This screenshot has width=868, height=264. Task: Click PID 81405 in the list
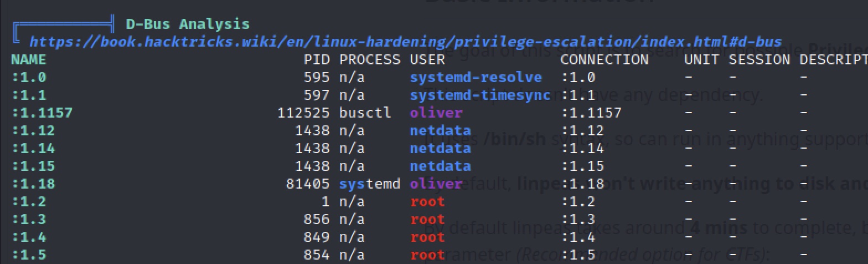308,184
